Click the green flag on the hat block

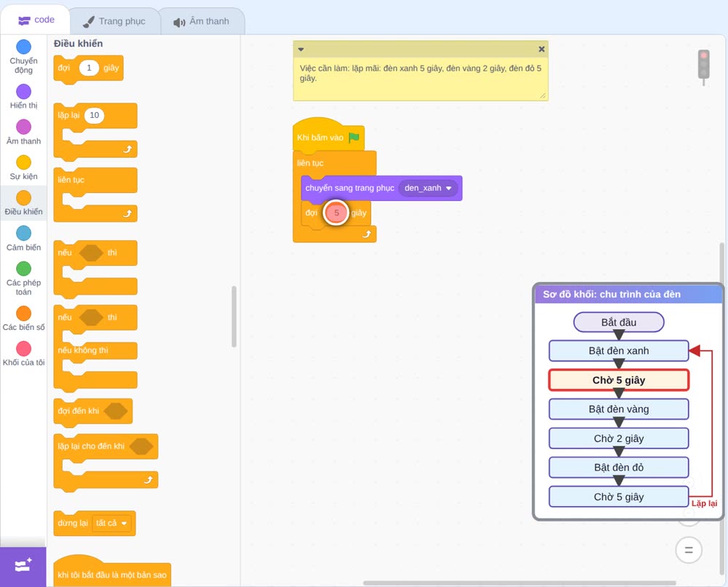coord(355,138)
